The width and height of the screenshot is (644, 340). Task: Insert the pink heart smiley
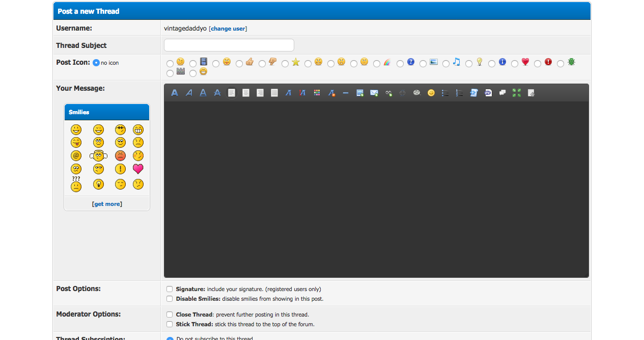click(x=138, y=169)
